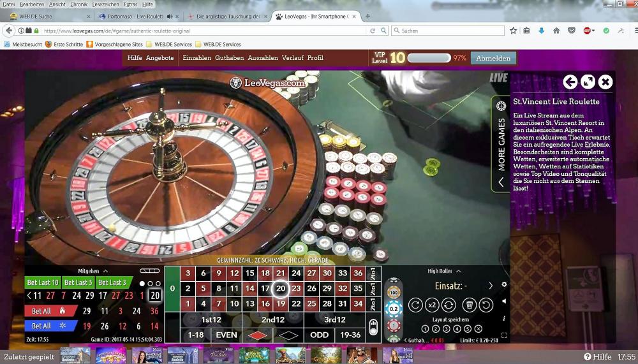Image resolution: width=638 pixels, height=364 pixels.
Task: Undo last bet with counterclockwise arrow icon
Action: 486,305
